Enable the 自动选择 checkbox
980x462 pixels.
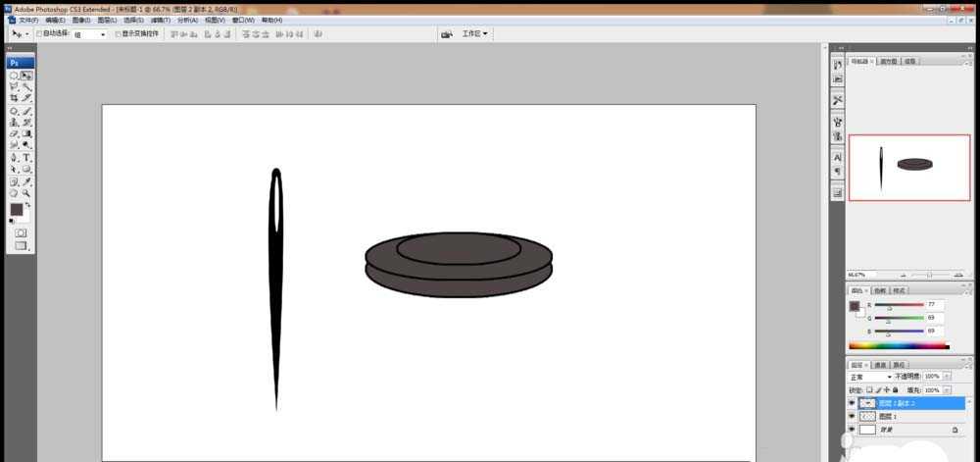(39, 33)
